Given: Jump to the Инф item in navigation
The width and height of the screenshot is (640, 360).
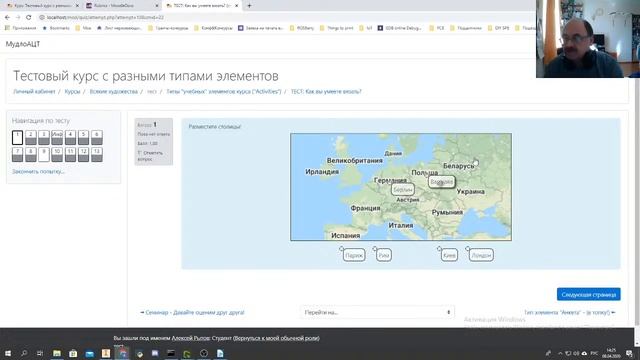Looking at the screenshot, I should pos(57,138).
